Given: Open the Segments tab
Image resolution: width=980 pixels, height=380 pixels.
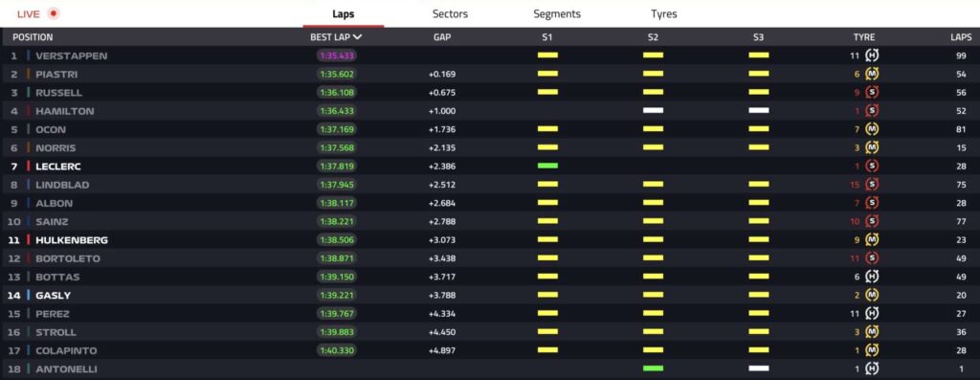Looking at the screenshot, I should (x=557, y=13).
